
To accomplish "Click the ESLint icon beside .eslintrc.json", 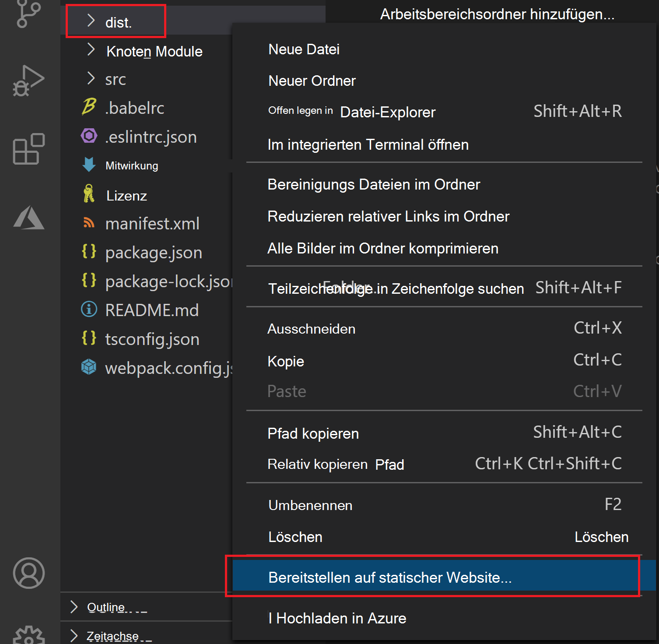I will (89, 136).
